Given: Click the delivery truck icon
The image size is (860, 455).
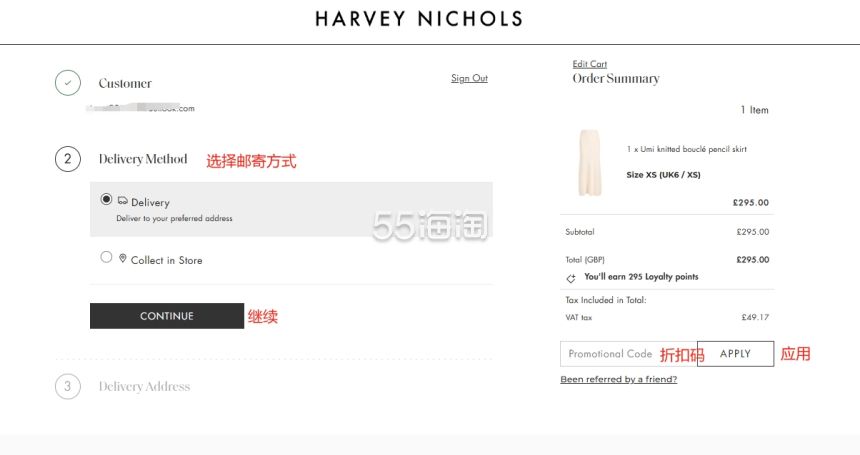Looking at the screenshot, I should pos(123,201).
